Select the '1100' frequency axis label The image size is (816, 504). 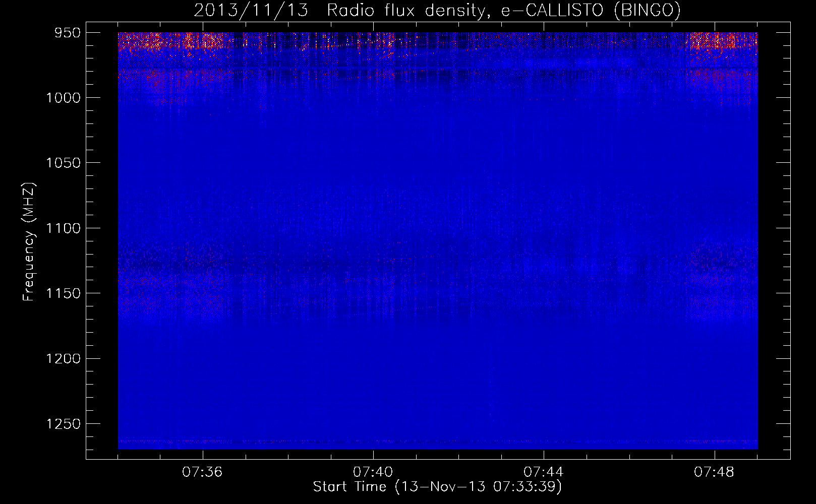[x=64, y=228]
